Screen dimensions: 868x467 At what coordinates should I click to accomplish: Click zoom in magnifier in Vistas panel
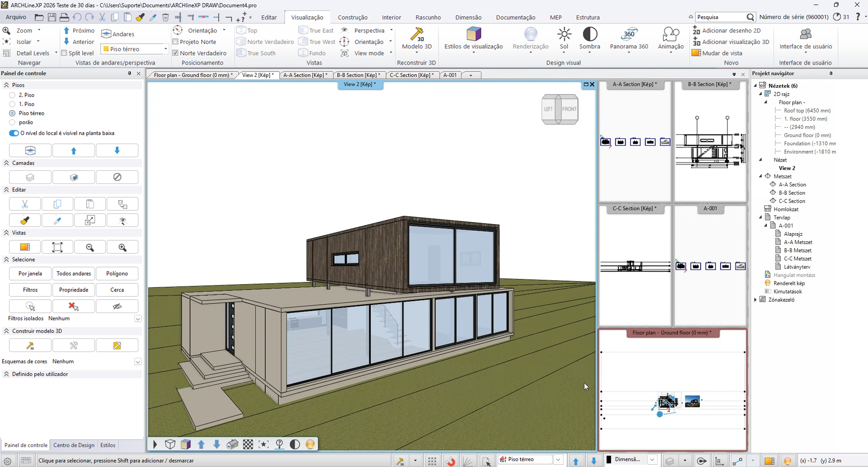click(123, 247)
